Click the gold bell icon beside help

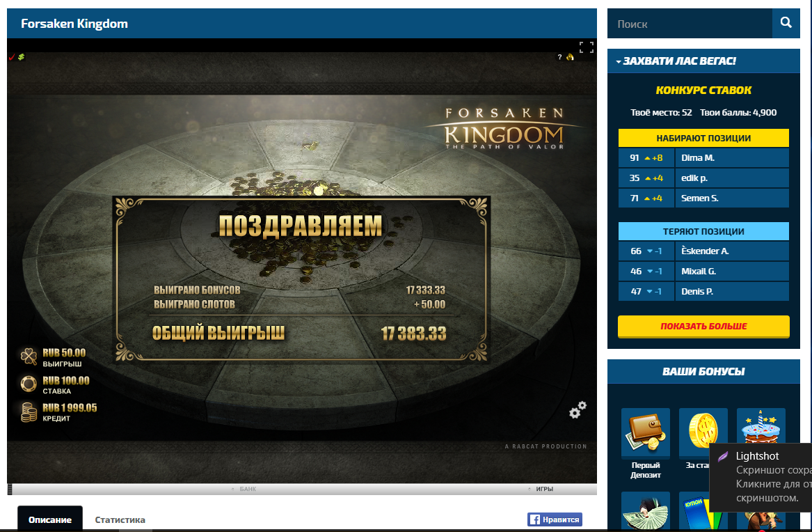pos(570,57)
